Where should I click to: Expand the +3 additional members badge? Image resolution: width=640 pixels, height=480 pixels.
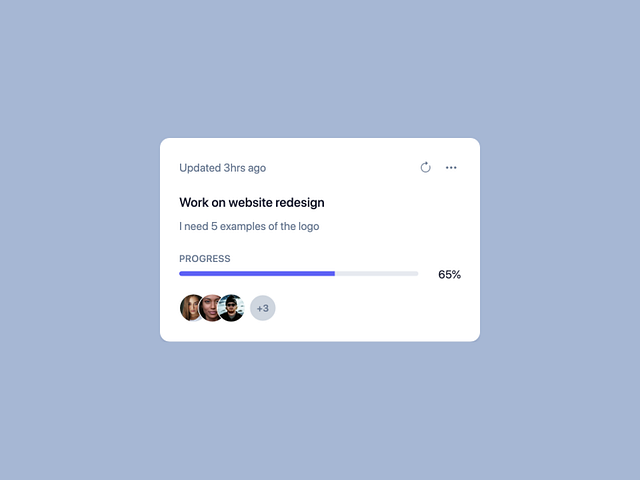click(262, 308)
